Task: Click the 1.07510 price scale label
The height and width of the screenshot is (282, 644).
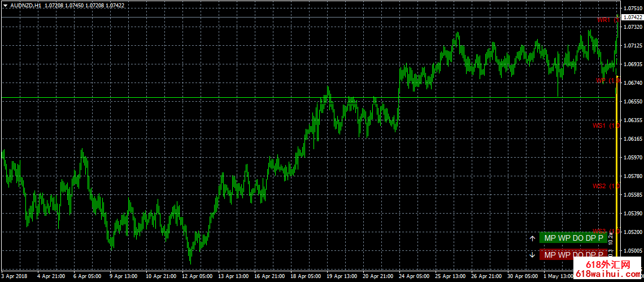Action: point(632,8)
